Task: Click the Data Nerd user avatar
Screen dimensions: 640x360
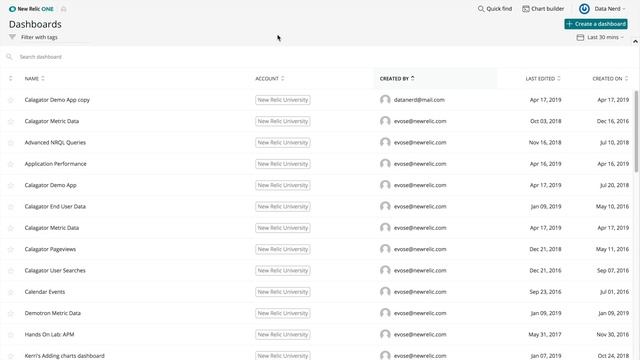Action: tap(584, 9)
